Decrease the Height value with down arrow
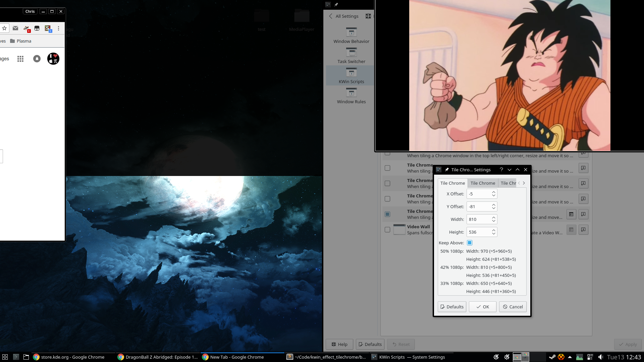This screenshot has width=644, height=362. coord(494,234)
